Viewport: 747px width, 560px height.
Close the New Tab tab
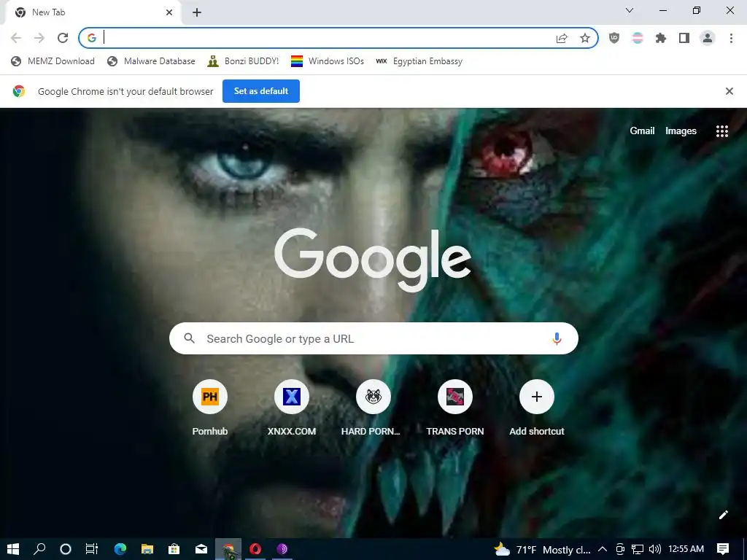point(169,12)
